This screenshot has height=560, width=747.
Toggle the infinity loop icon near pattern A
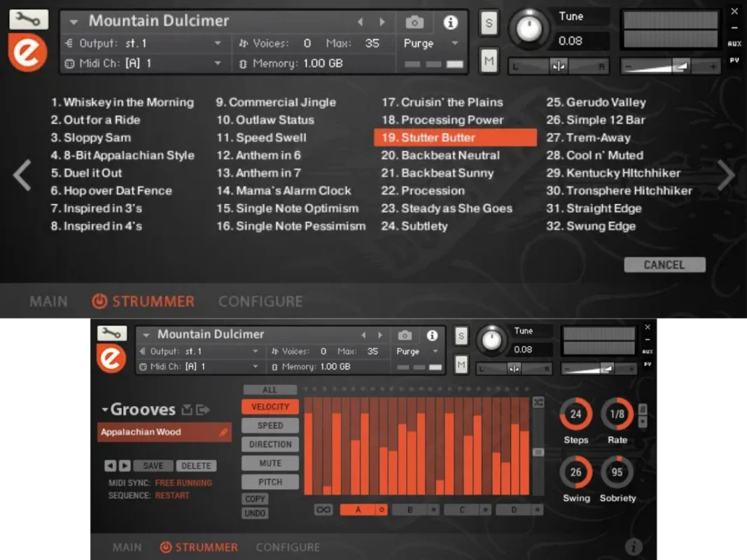(323, 510)
